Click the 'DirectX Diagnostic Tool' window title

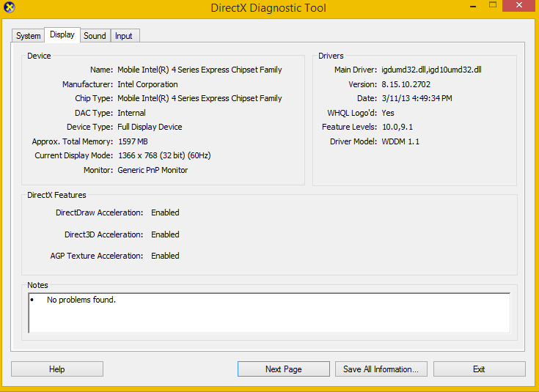[x=268, y=8]
